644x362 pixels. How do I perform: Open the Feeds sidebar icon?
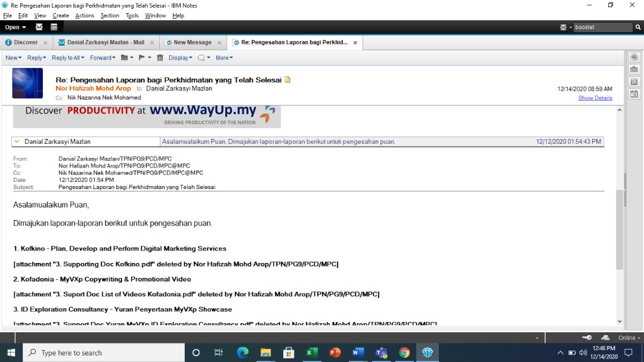(x=634, y=82)
